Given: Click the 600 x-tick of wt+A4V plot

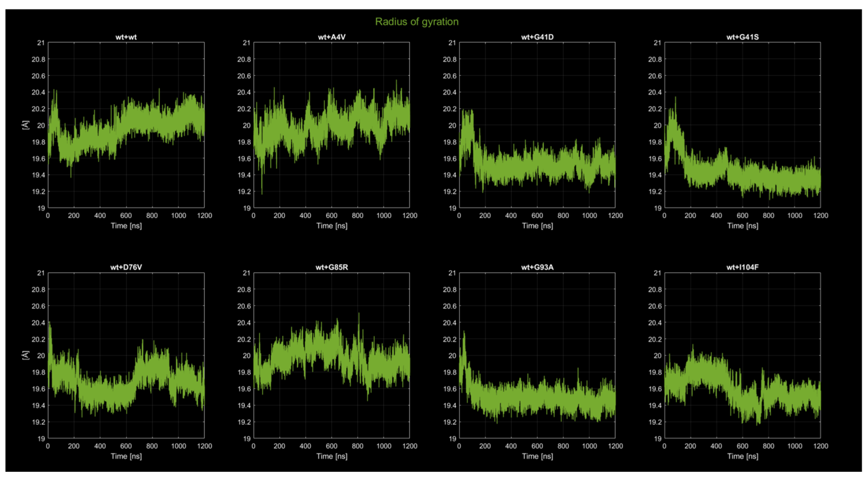Looking at the screenshot, I should point(332,216).
